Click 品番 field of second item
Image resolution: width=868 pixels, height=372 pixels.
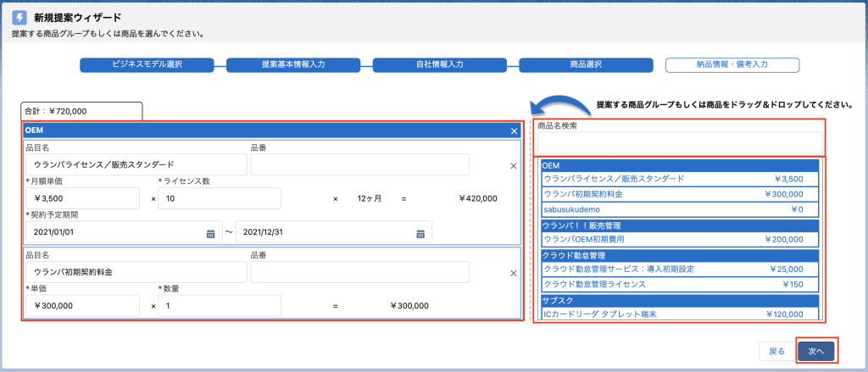359,272
